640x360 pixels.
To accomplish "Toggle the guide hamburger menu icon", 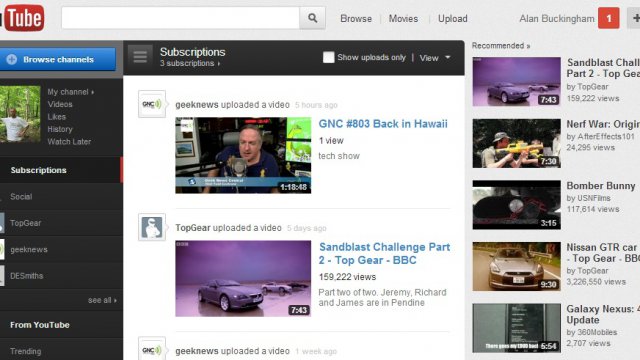I will pyautogui.click(x=140, y=56).
